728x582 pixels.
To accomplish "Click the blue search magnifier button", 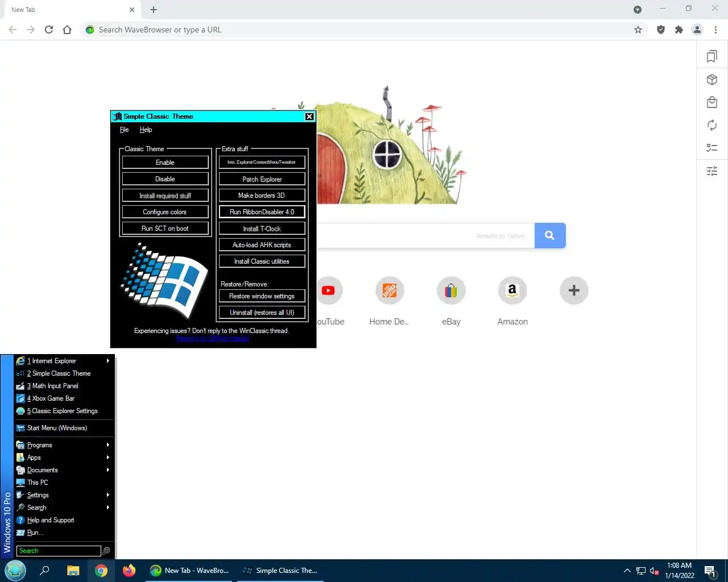I will pos(550,235).
